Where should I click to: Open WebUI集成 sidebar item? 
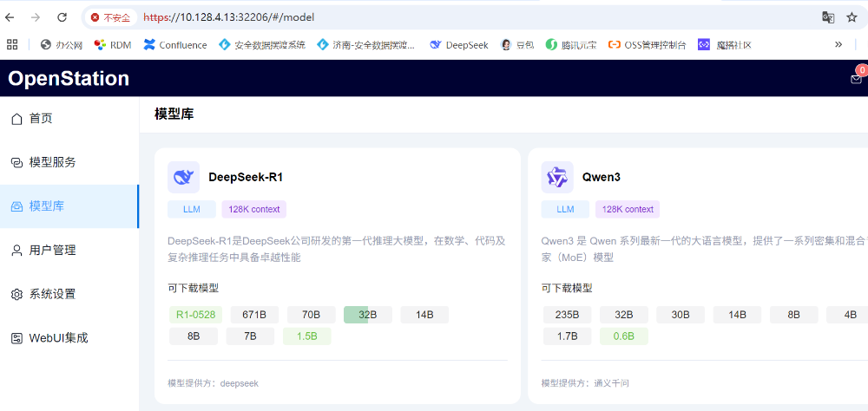(x=58, y=337)
